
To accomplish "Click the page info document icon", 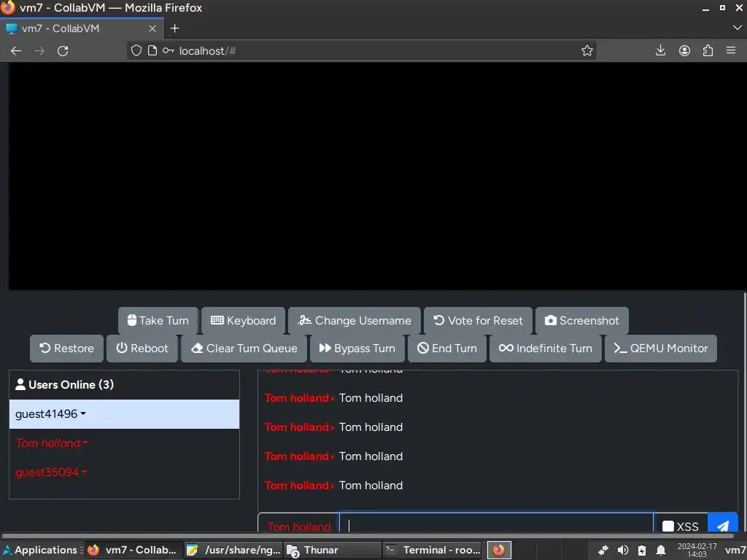I will point(152,50).
